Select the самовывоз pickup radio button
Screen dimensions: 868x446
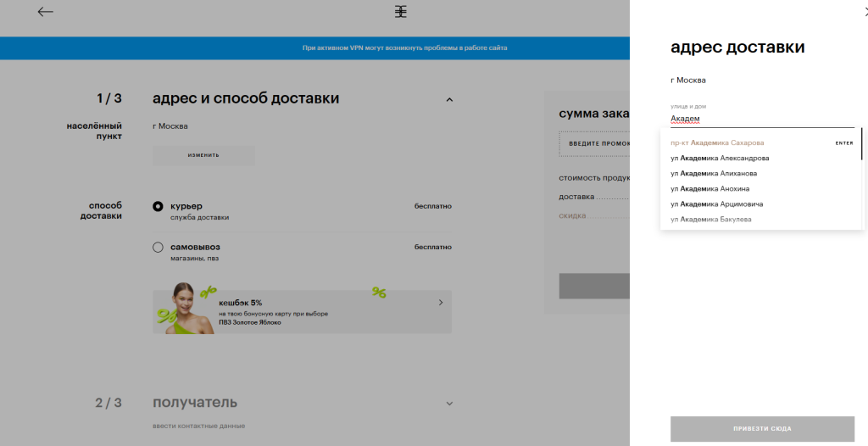pos(158,248)
